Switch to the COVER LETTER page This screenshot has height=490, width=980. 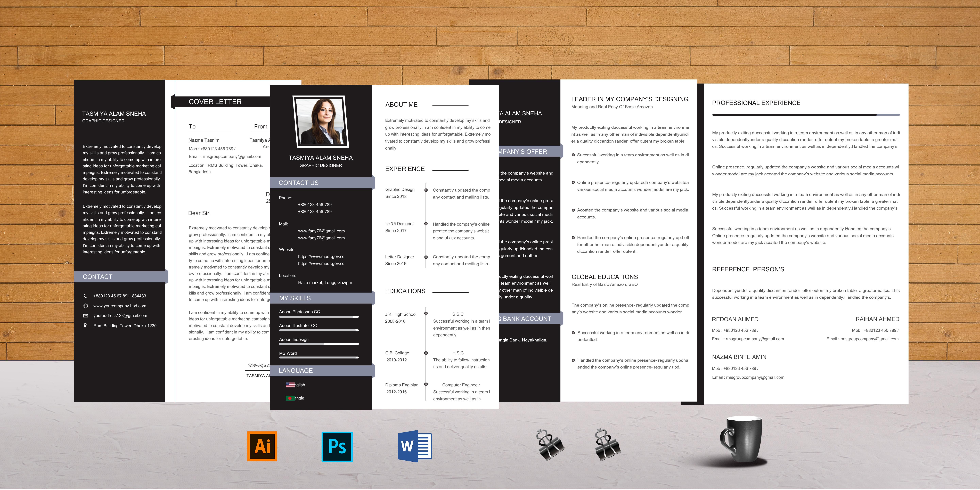(215, 102)
